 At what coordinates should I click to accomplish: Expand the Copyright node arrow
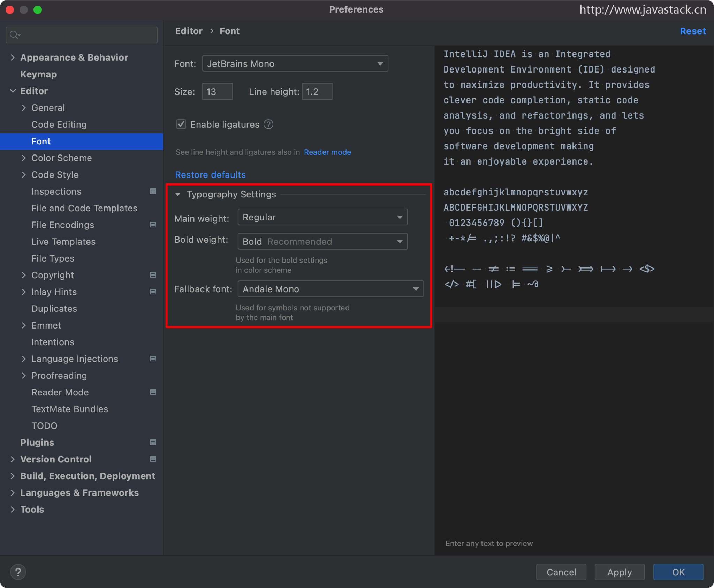coord(24,275)
